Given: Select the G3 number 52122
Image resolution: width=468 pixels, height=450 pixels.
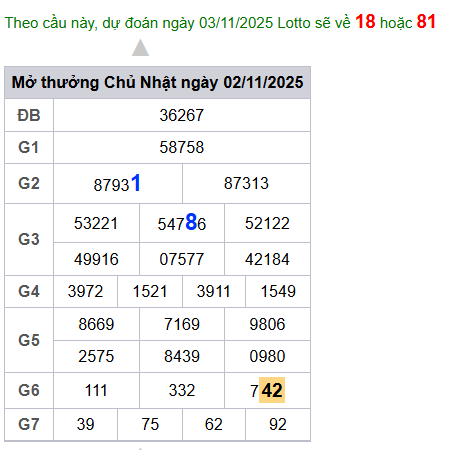Looking at the screenshot, I should click(267, 223).
